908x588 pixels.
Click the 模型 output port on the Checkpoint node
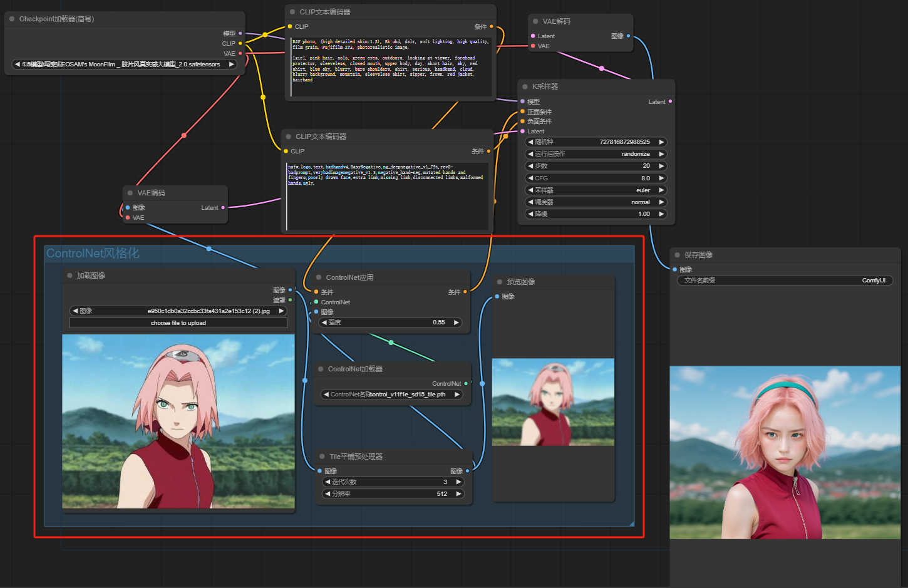point(240,33)
